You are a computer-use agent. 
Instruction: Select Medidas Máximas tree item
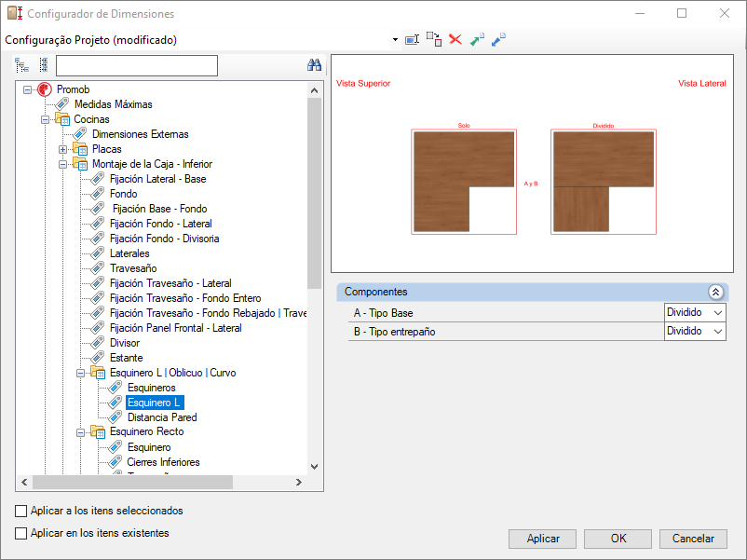114,104
